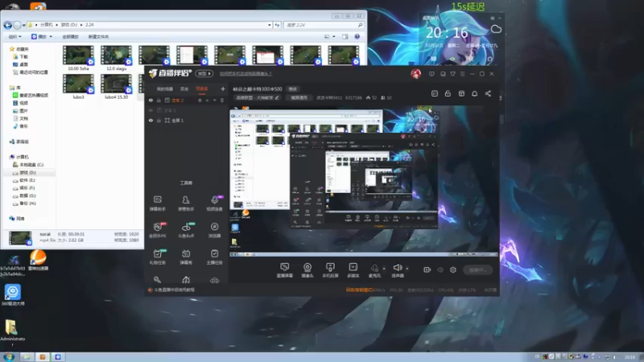Click the 修改 button beside stream title
This screenshot has height=362, width=644.
tap(292, 88)
